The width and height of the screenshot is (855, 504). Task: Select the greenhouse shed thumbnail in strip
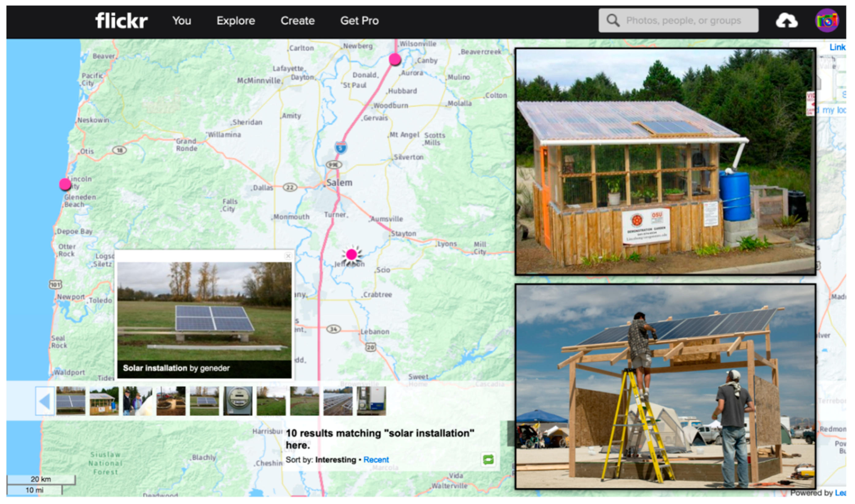104,401
